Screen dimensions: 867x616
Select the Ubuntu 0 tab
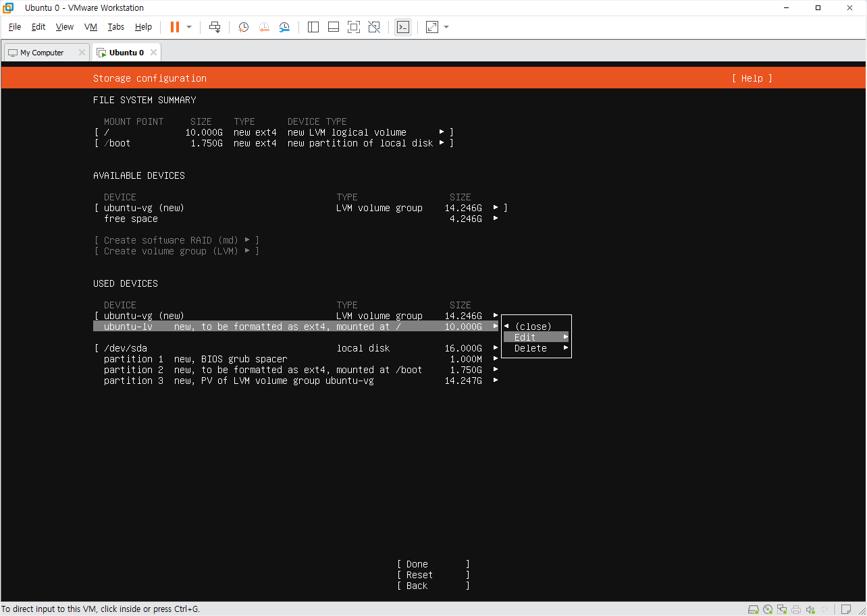(x=126, y=53)
